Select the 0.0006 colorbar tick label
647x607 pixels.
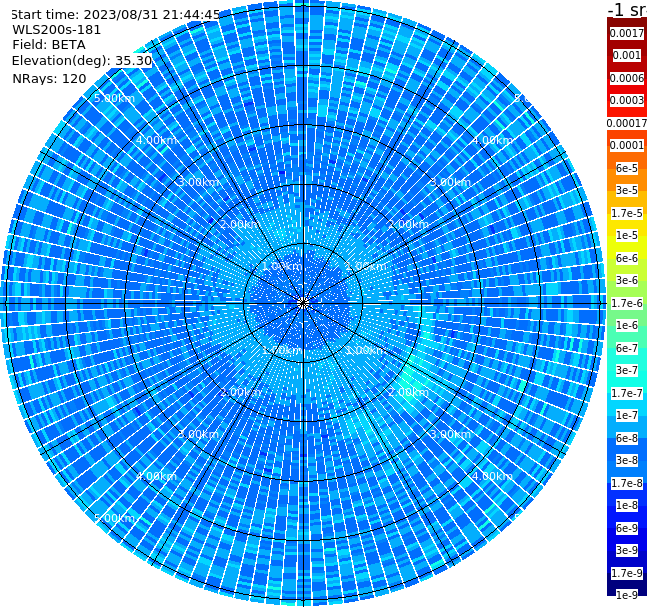627,78
